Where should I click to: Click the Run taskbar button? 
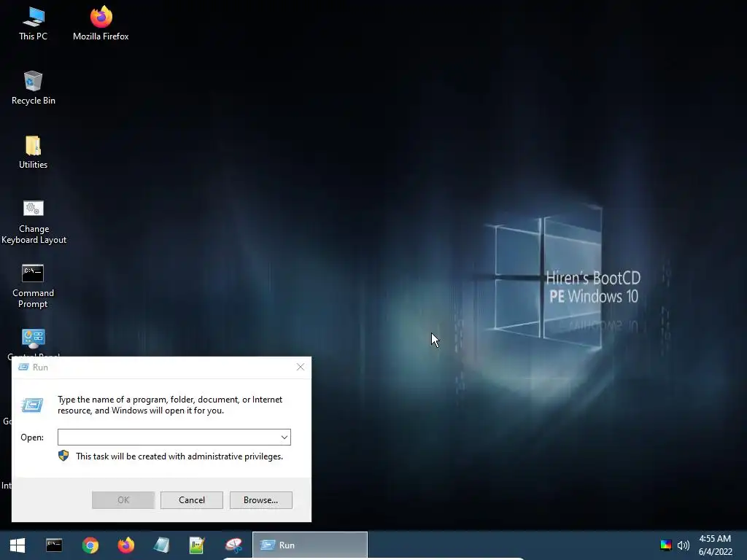[309, 545]
